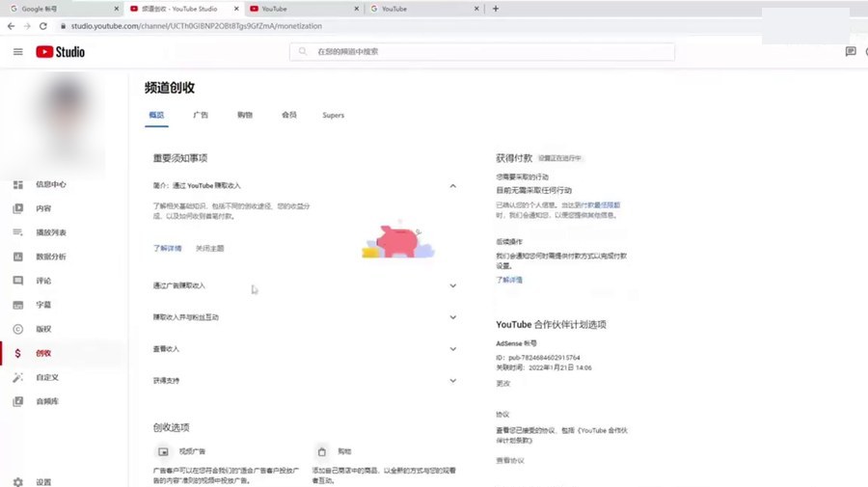This screenshot has height=487, width=868.
Task: Switch to the Supers tab
Action: tap(334, 115)
